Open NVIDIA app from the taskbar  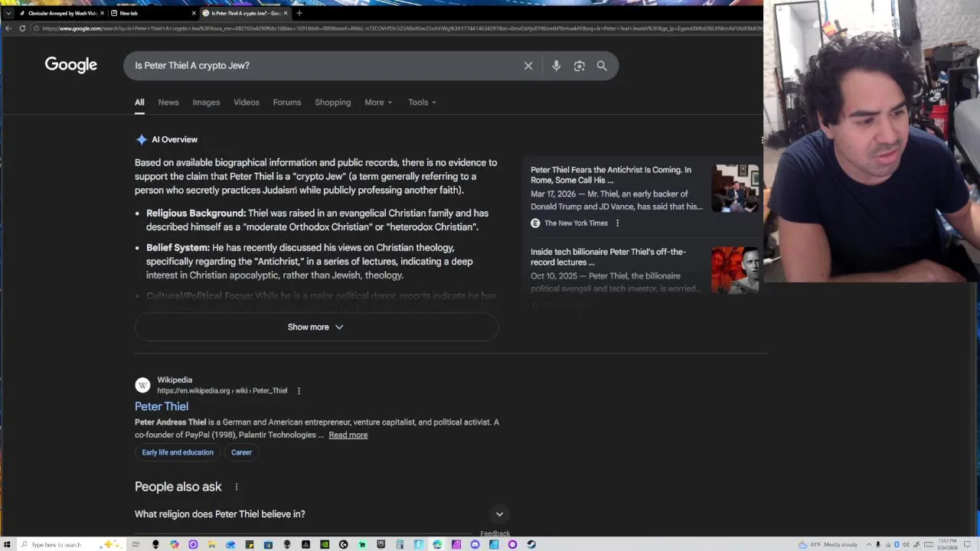[x=324, y=544]
